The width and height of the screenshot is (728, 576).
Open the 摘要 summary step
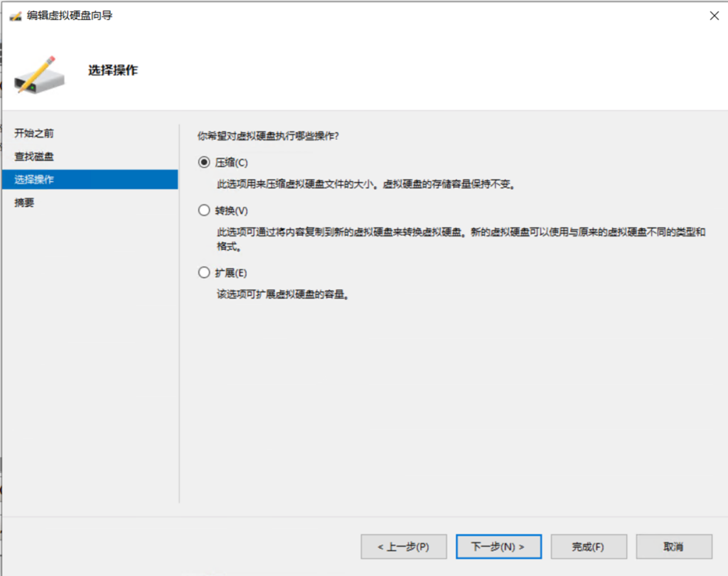[24, 203]
